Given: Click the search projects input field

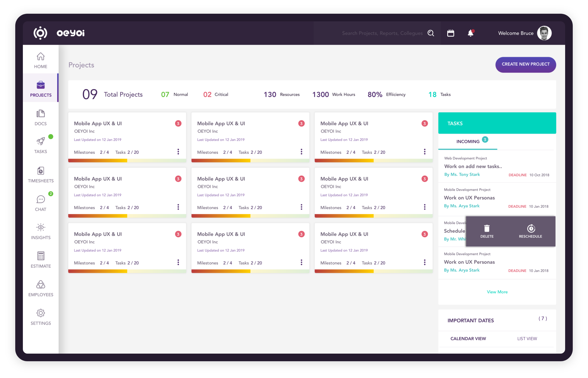Looking at the screenshot, I should coord(382,33).
